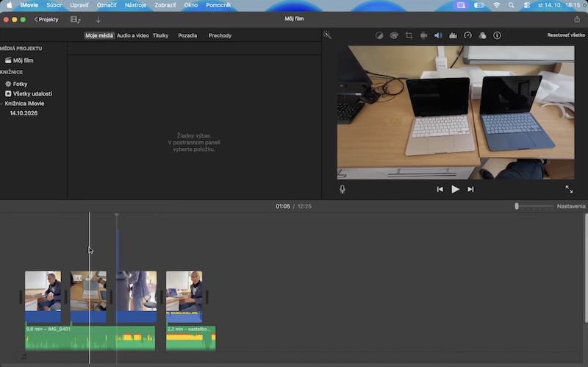The height and width of the screenshot is (367, 588).
Task: Open the speed gauge tool
Action: click(467, 35)
